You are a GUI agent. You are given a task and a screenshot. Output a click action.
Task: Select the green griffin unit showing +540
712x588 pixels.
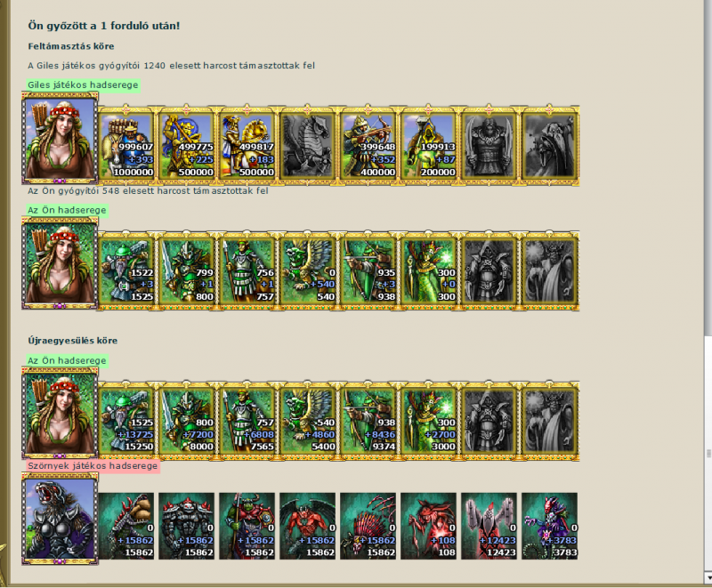(x=307, y=270)
